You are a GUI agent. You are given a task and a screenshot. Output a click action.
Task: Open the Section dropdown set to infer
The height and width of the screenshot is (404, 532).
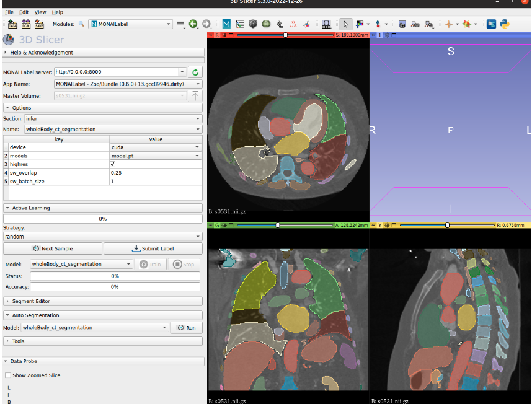coord(113,118)
